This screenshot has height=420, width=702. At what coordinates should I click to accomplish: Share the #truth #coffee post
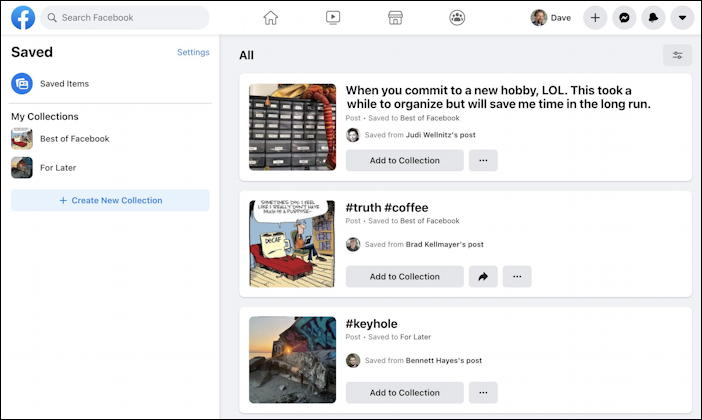[x=483, y=277]
